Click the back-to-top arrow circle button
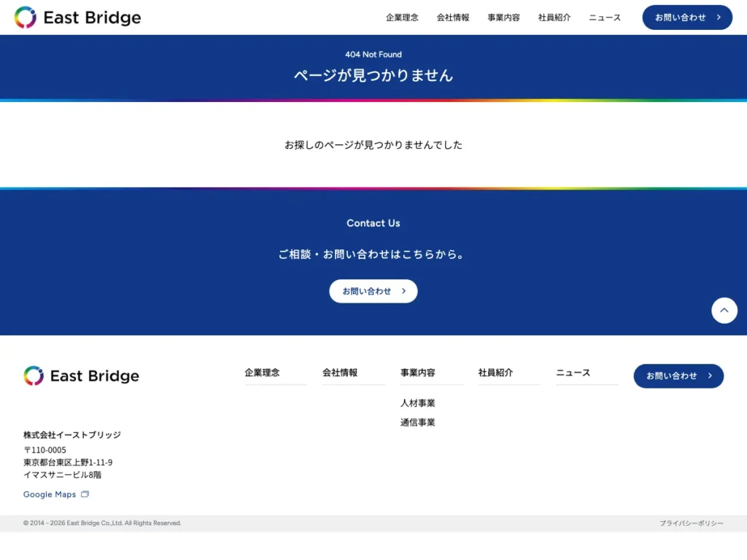Screen dimensions: 747x560 pyautogui.click(x=724, y=311)
